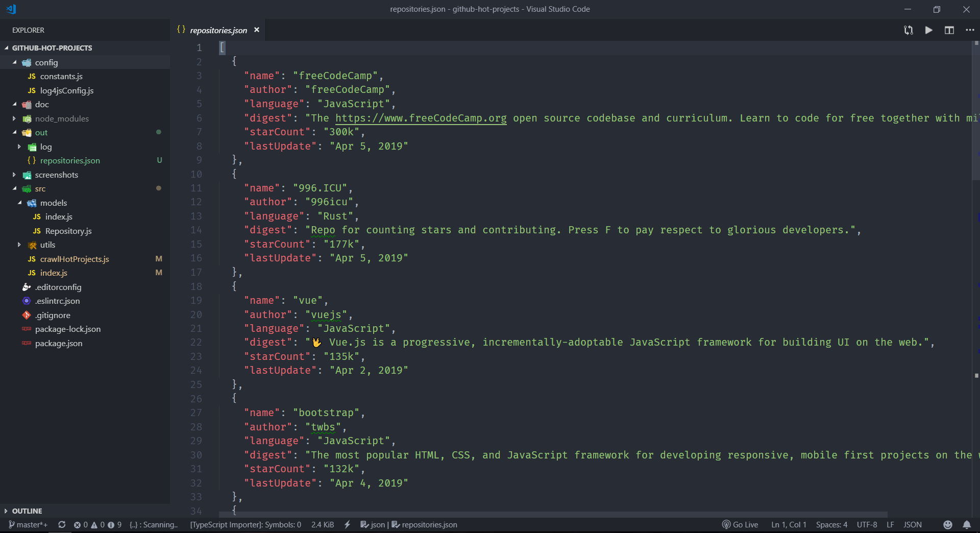
Task: Click the "300k" starCount value
Action: point(341,132)
